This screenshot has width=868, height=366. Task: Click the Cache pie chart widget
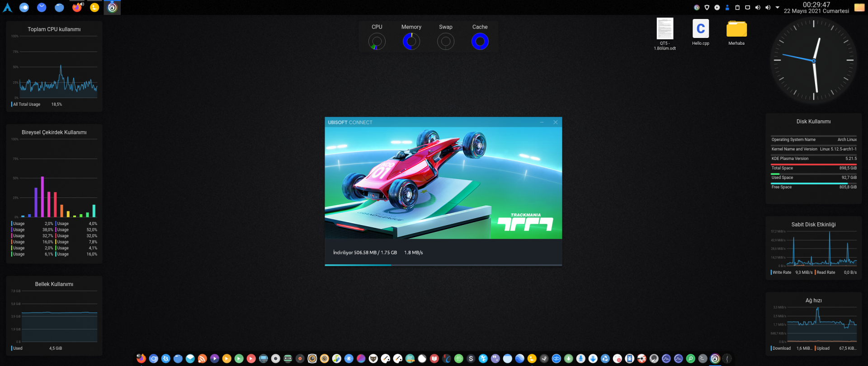point(480,42)
